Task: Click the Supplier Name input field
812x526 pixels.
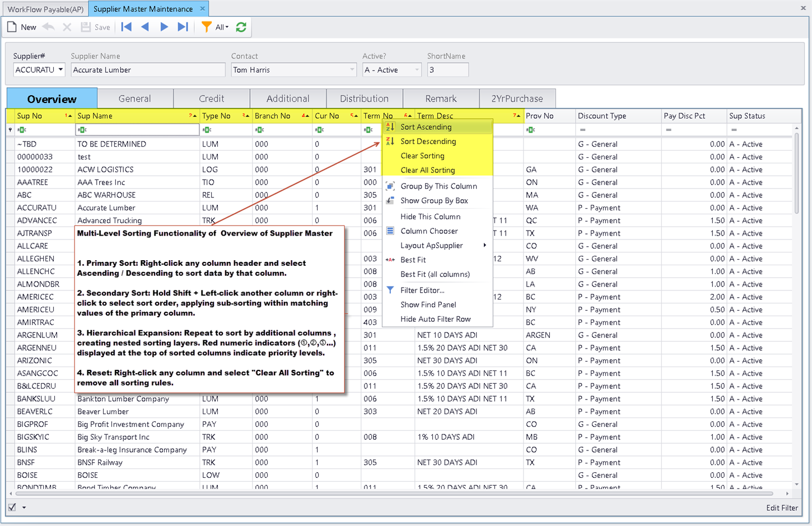Action: click(148, 70)
